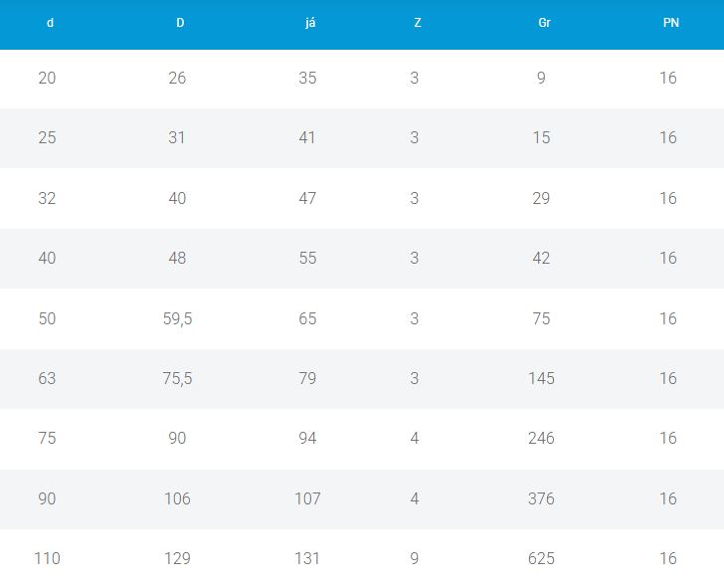Click the Gr value 246 cell
724x588 pixels.
click(541, 438)
